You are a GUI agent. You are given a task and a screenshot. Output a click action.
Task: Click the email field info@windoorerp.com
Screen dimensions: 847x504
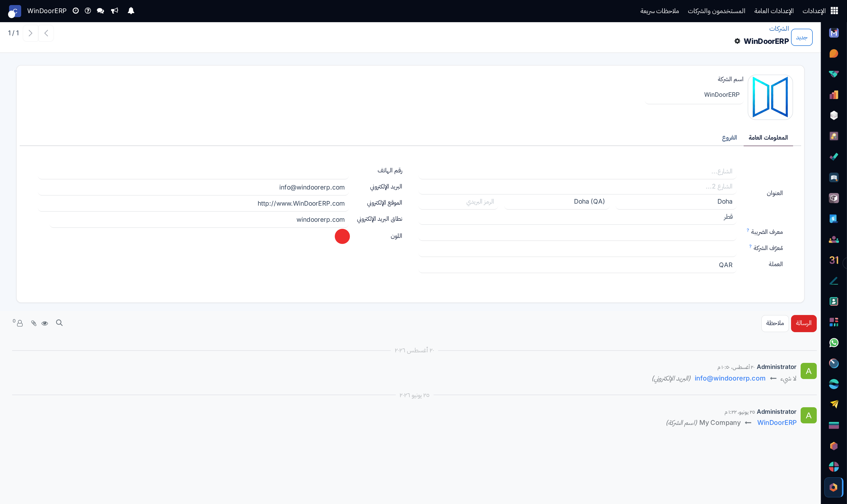193,187
